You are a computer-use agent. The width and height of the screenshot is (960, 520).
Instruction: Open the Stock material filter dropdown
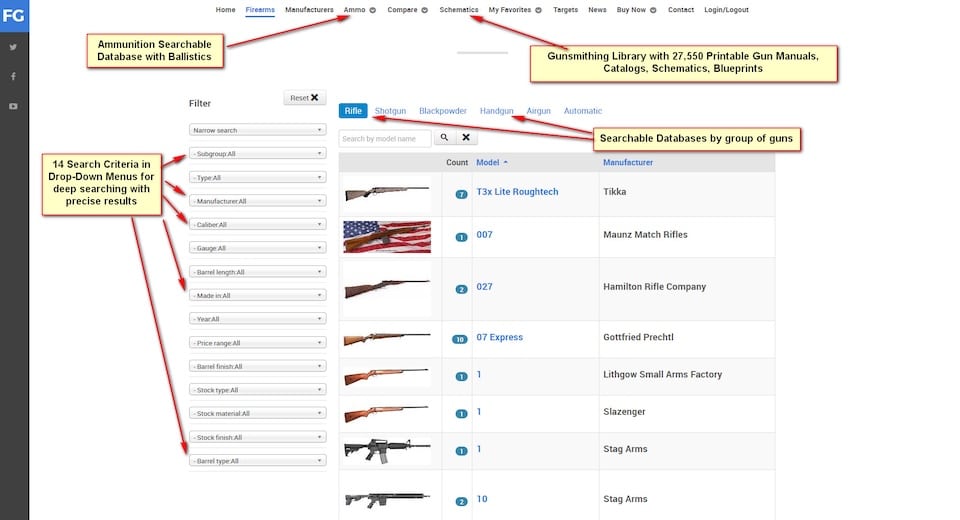coord(257,413)
